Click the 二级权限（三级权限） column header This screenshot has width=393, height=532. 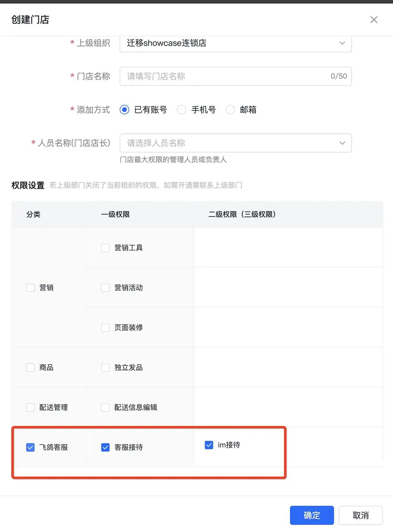point(242,214)
